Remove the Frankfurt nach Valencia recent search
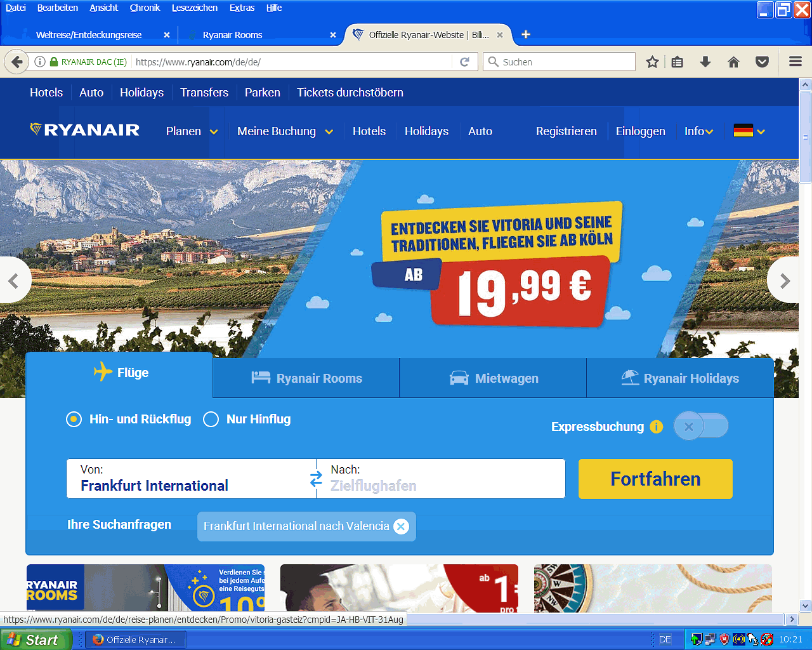 pyautogui.click(x=401, y=526)
